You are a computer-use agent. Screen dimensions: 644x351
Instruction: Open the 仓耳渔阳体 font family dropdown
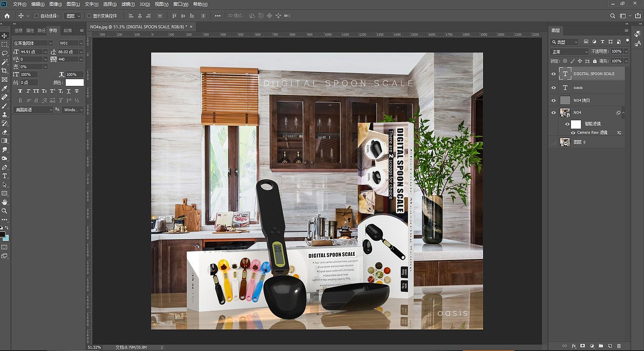32,43
